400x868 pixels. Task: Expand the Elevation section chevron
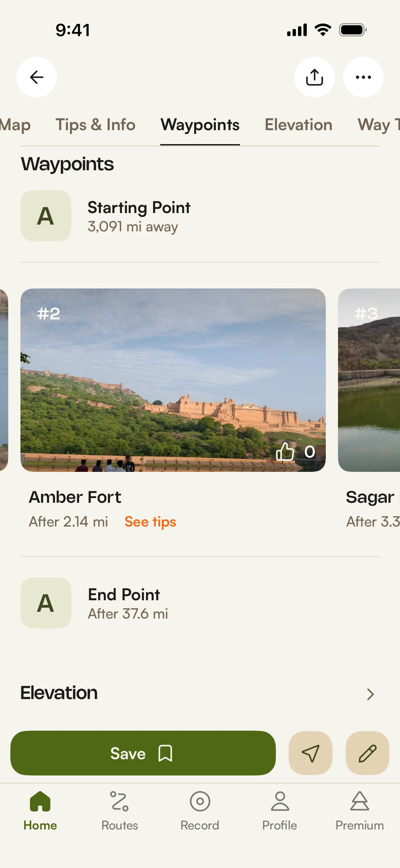pyautogui.click(x=370, y=694)
